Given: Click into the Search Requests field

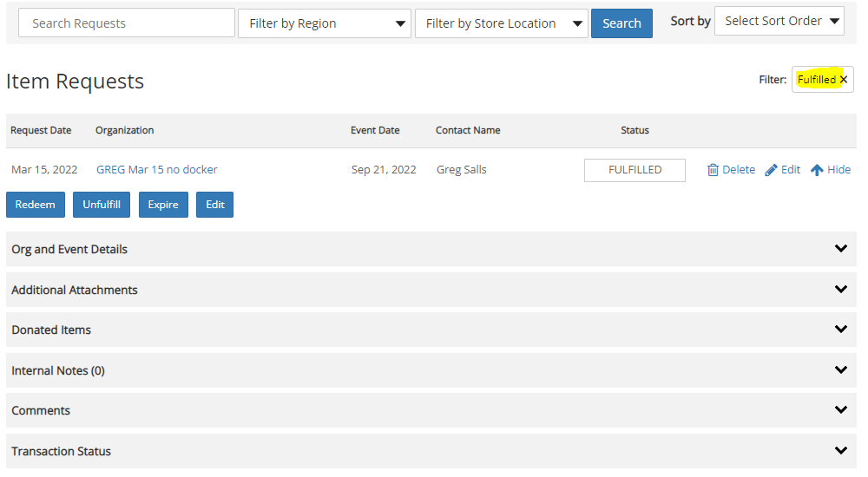Looking at the screenshot, I should (x=126, y=23).
